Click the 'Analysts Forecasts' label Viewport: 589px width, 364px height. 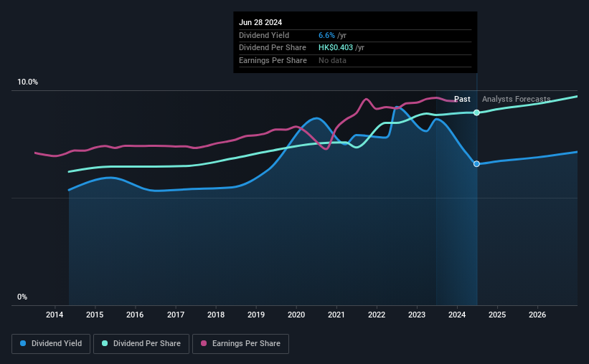516,99
